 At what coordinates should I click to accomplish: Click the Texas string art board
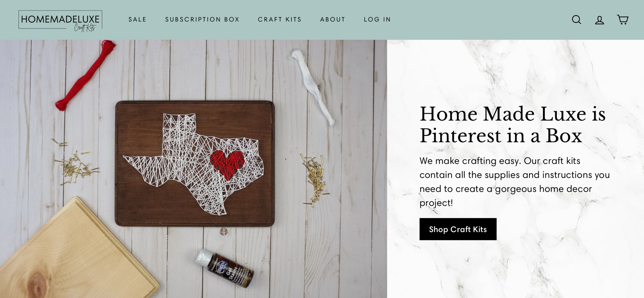tap(195, 164)
